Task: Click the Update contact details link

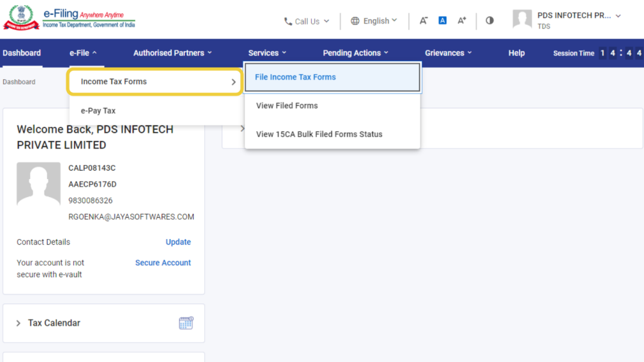Action: click(178, 242)
